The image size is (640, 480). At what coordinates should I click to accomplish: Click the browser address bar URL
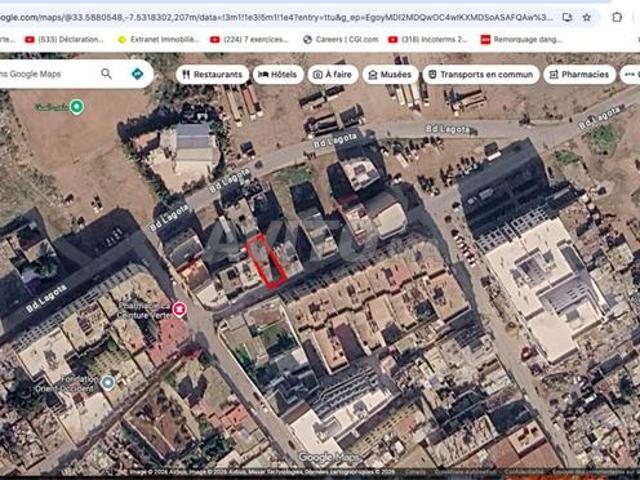click(276, 18)
